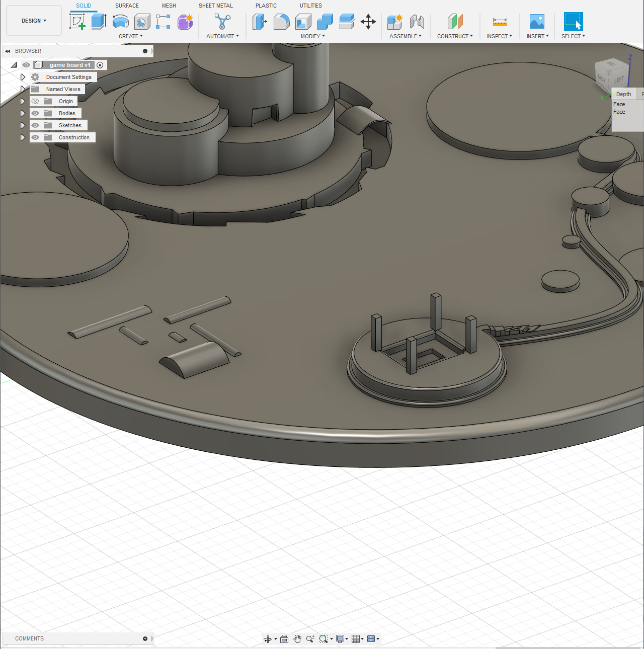
Task: Open the CONSTRUCT menu
Action: (455, 36)
